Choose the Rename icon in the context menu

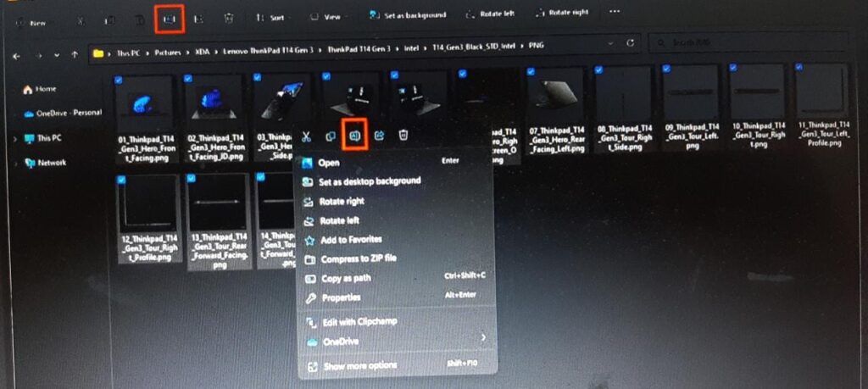click(355, 135)
